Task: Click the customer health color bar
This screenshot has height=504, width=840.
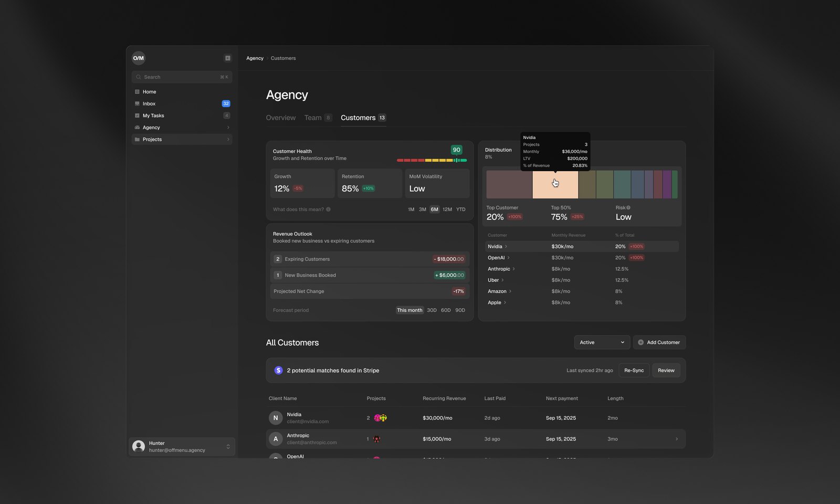Action: tap(432, 160)
